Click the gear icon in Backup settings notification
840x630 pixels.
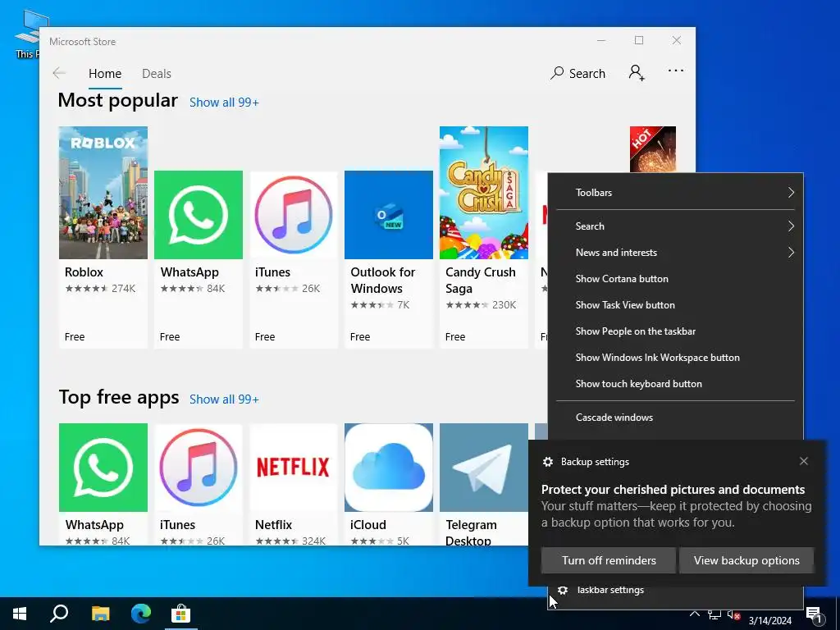point(547,462)
